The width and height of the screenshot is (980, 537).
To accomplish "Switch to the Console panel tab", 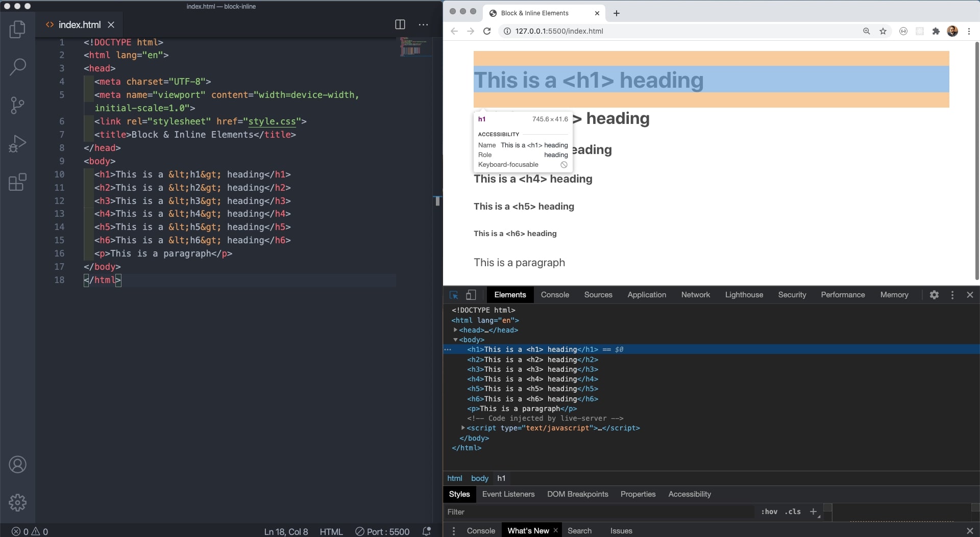I will coord(555,295).
